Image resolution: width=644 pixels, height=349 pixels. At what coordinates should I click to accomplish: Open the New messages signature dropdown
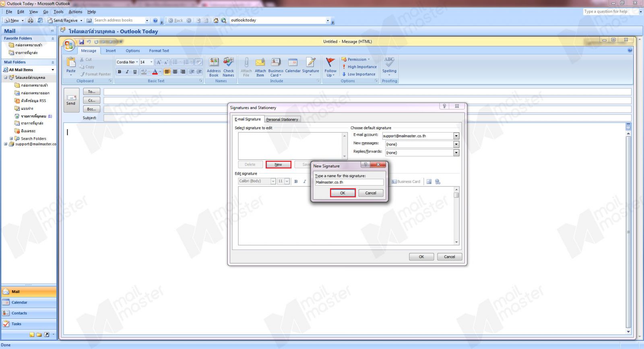(x=456, y=144)
